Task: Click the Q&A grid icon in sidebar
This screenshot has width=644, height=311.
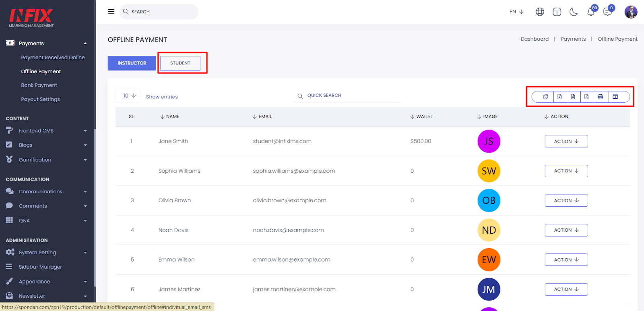Action: point(9,220)
